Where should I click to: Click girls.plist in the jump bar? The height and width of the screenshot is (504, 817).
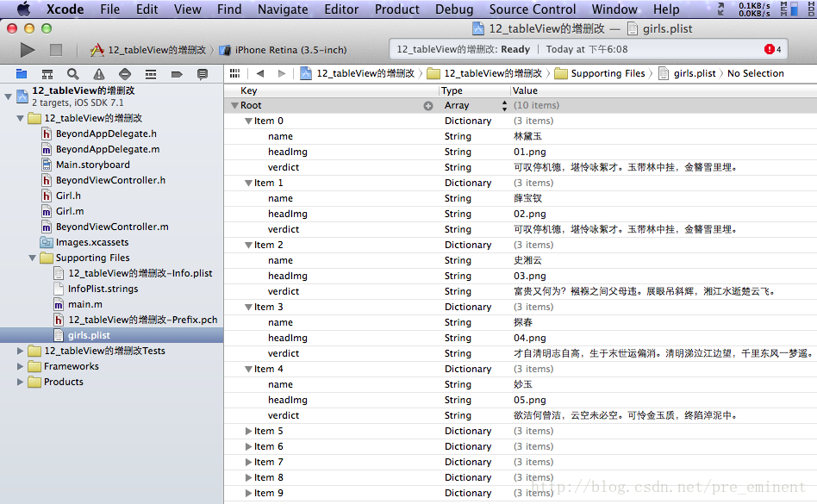693,73
